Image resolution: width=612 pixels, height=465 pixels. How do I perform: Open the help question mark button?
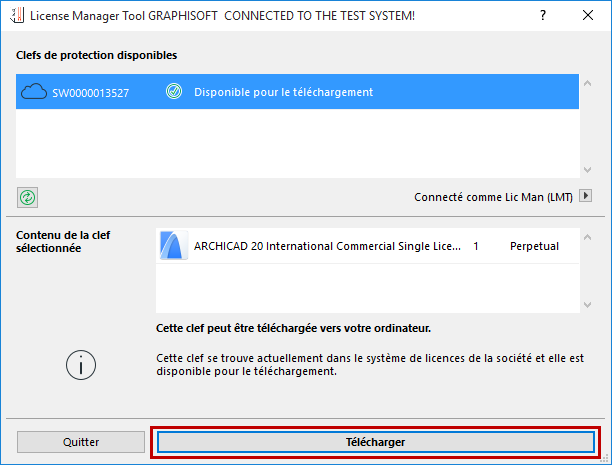click(543, 15)
